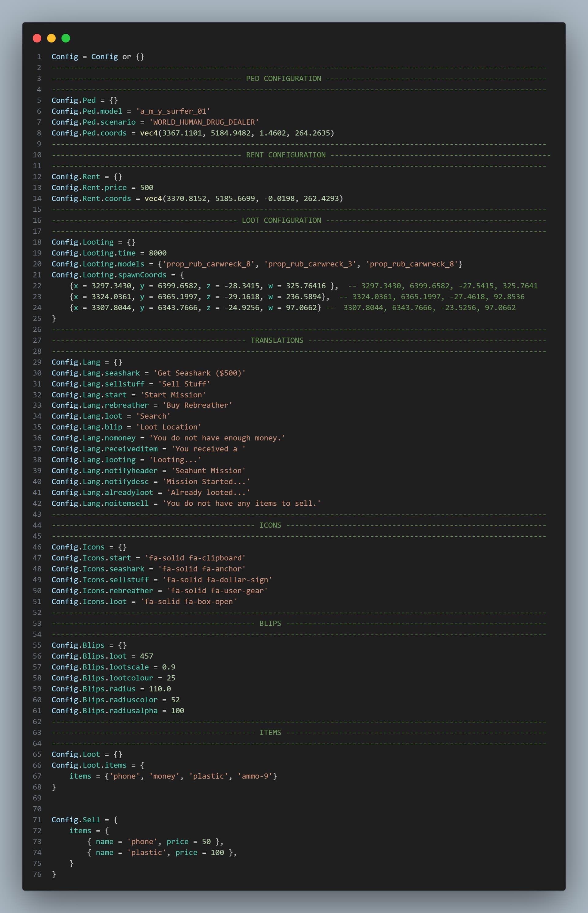Click the Config.Rent.price value 500
The width and height of the screenshot is (588, 913).
[146, 187]
